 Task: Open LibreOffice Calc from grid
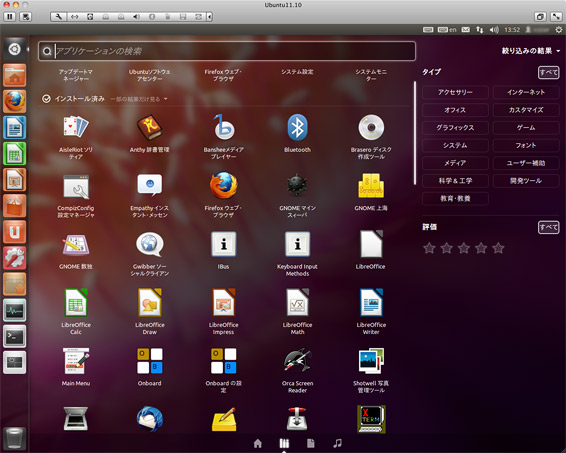pyautogui.click(x=76, y=302)
